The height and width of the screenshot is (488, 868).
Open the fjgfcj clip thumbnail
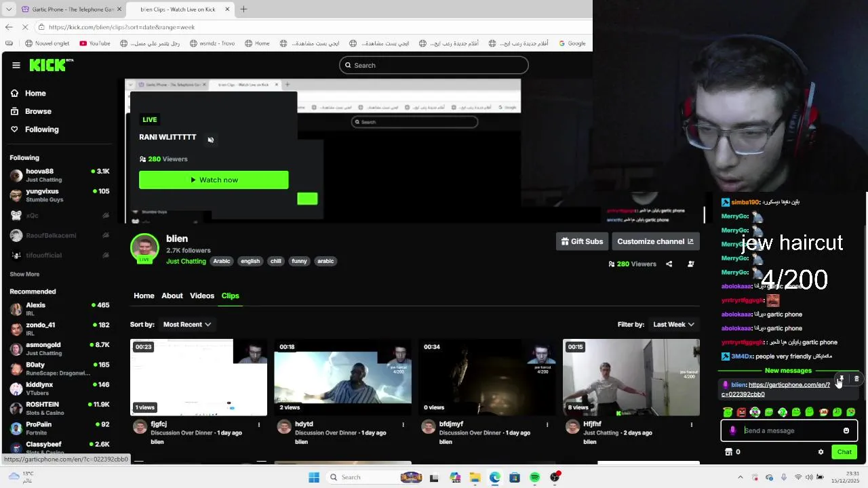coord(199,378)
